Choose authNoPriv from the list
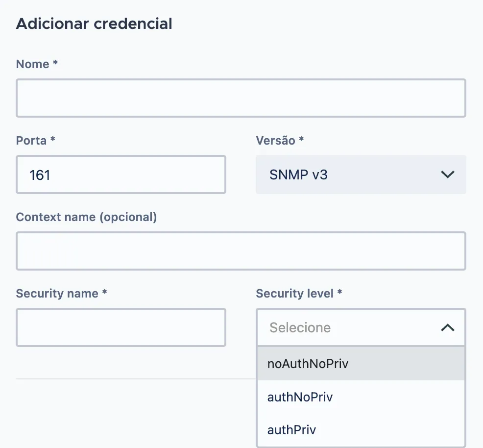The width and height of the screenshot is (483, 448). pyautogui.click(x=361, y=397)
